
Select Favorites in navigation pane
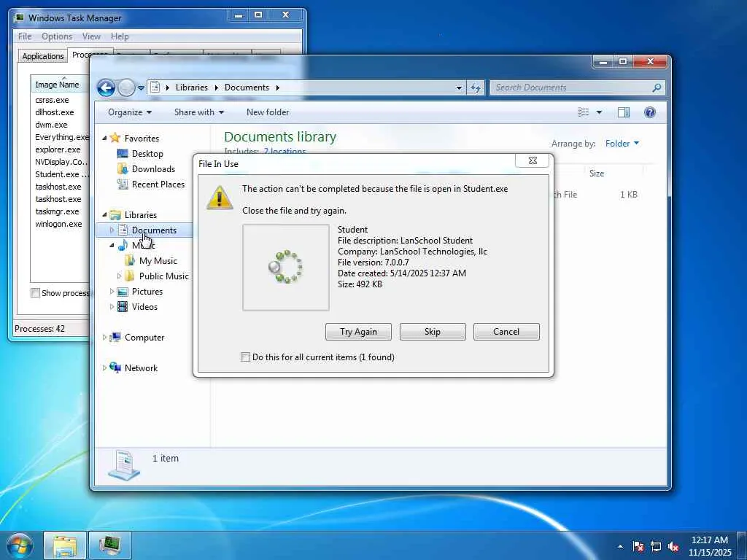142,138
